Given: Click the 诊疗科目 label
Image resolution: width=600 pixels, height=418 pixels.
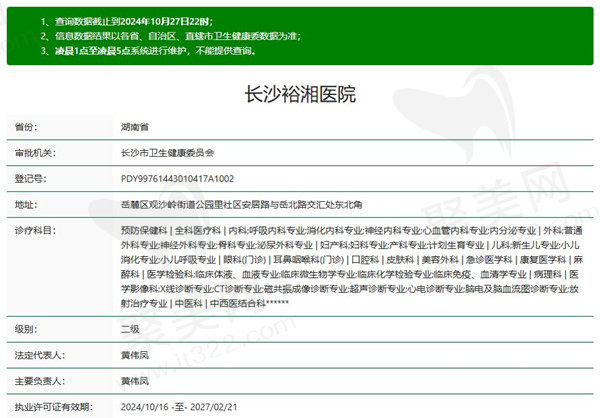Looking at the screenshot, I should (x=35, y=230).
